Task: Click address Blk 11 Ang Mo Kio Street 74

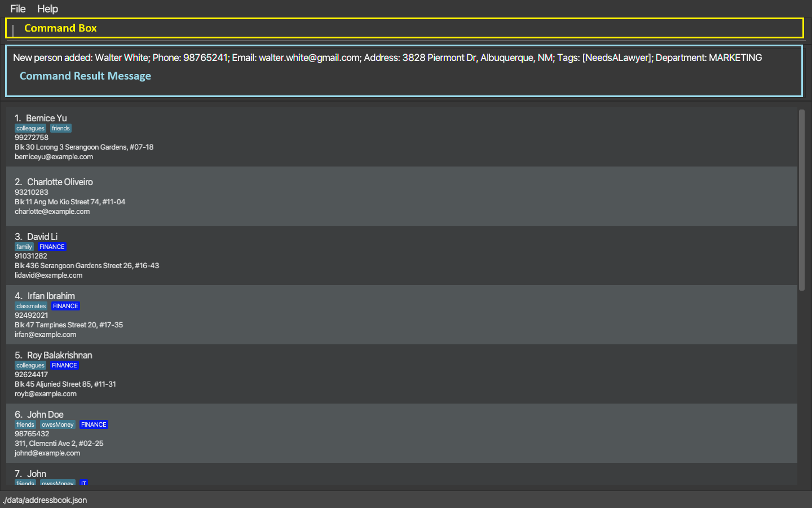Action: click(x=70, y=202)
